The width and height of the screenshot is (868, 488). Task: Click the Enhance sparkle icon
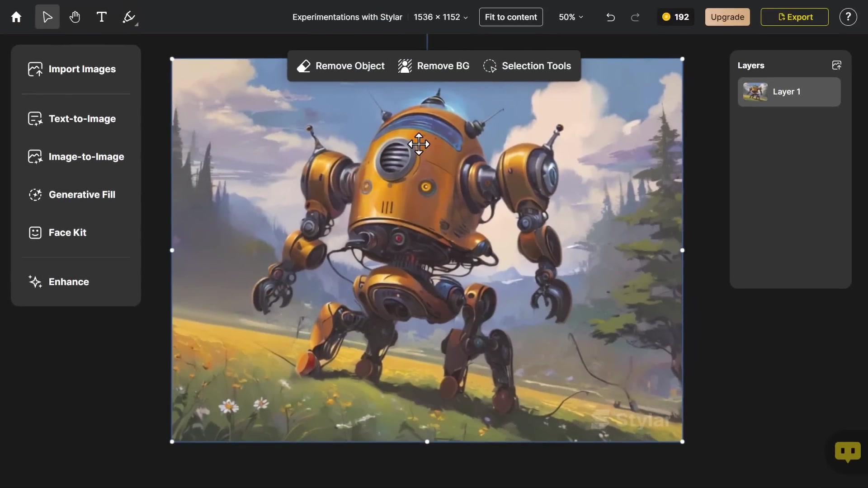(x=35, y=282)
